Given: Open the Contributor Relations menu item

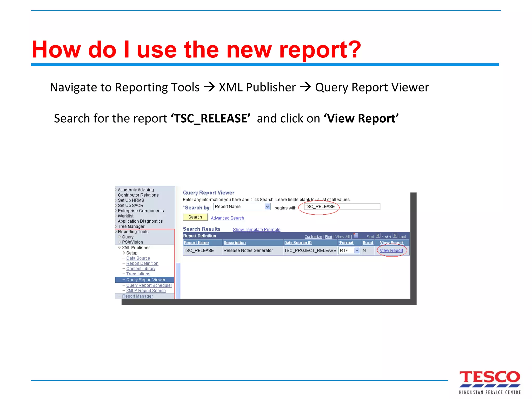Looking at the screenshot, I should tap(138, 195).
